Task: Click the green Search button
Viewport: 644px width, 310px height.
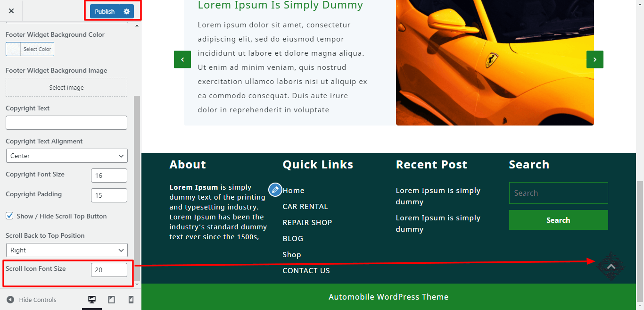Action: tap(558, 220)
